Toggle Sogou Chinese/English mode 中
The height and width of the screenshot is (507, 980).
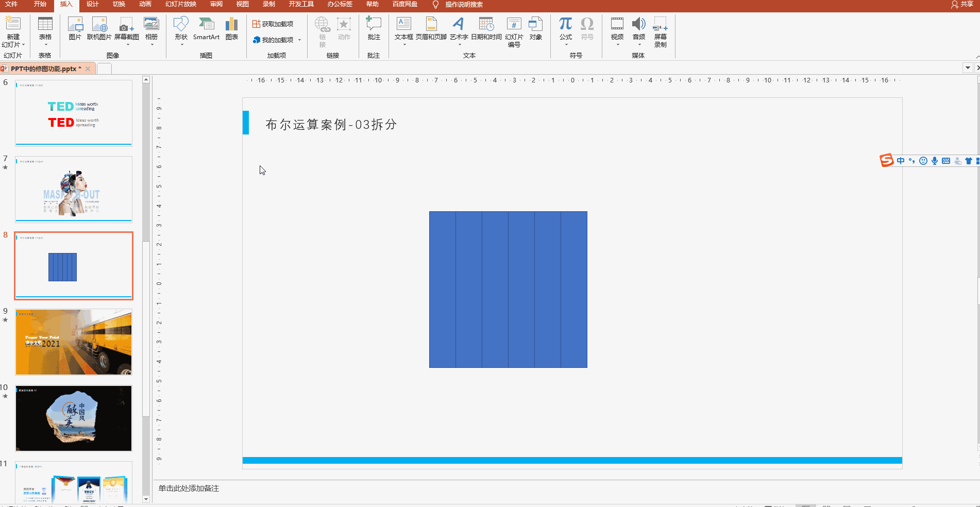click(901, 161)
